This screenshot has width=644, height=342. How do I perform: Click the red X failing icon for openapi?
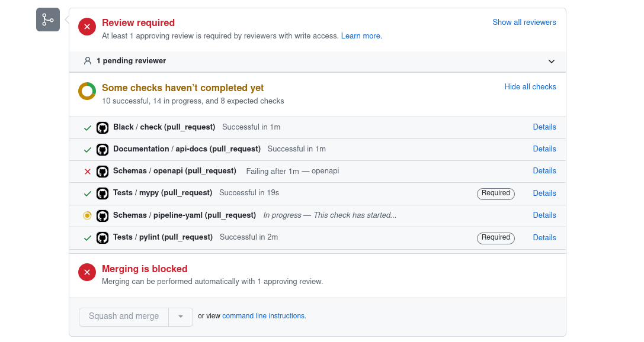[x=87, y=171]
